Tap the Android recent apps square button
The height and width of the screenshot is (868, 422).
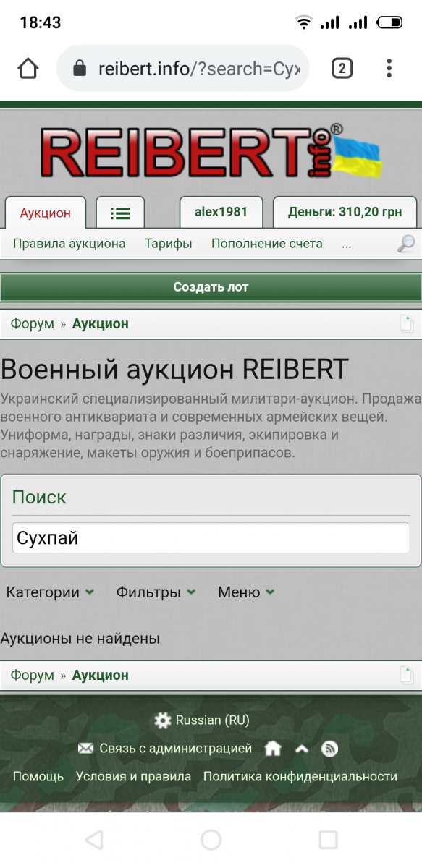(x=328, y=840)
